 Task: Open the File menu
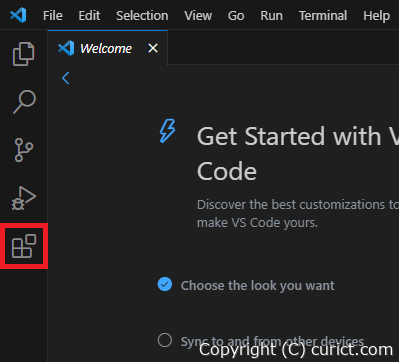coord(53,16)
